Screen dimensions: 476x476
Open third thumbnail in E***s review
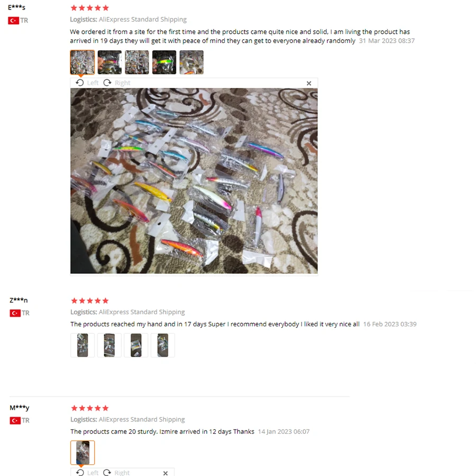point(137,62)
